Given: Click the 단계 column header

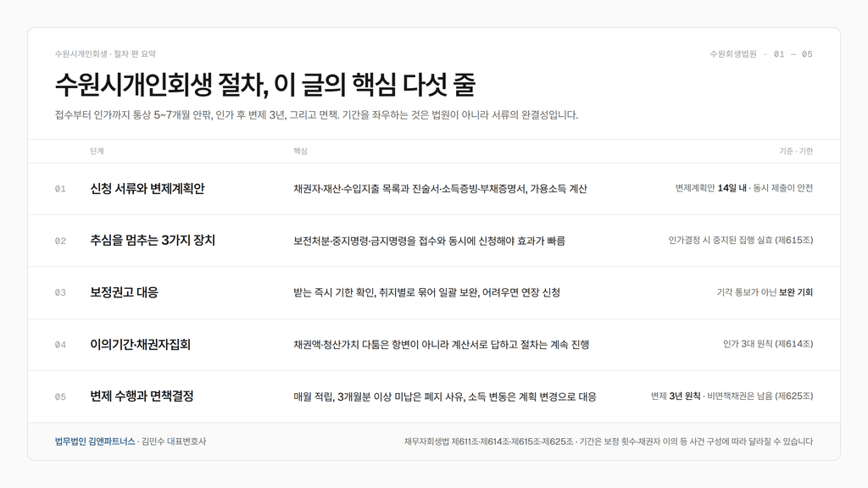Looking at the screenshot, I should (97, 151).
